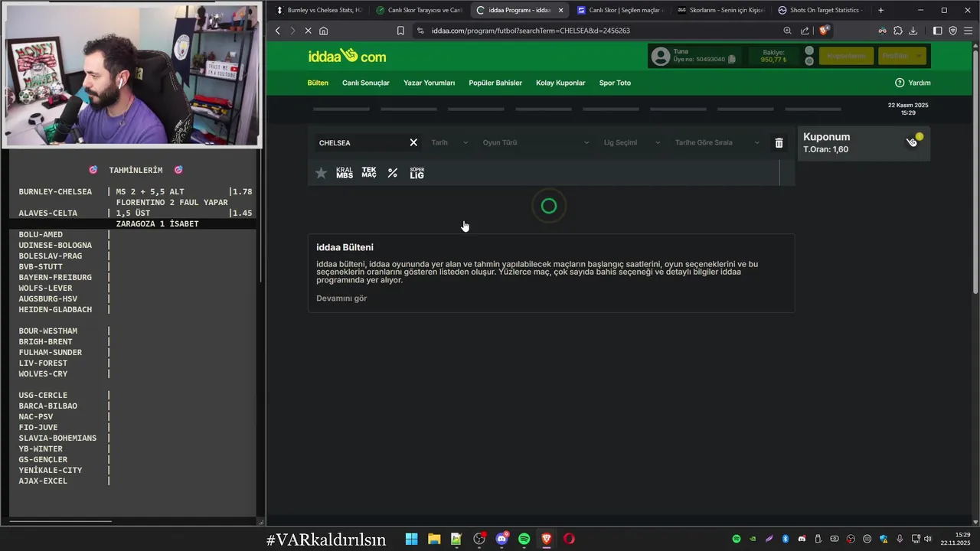Open browser downloads
The height and width of the screenshot is (551, 980).
point(913,31)
